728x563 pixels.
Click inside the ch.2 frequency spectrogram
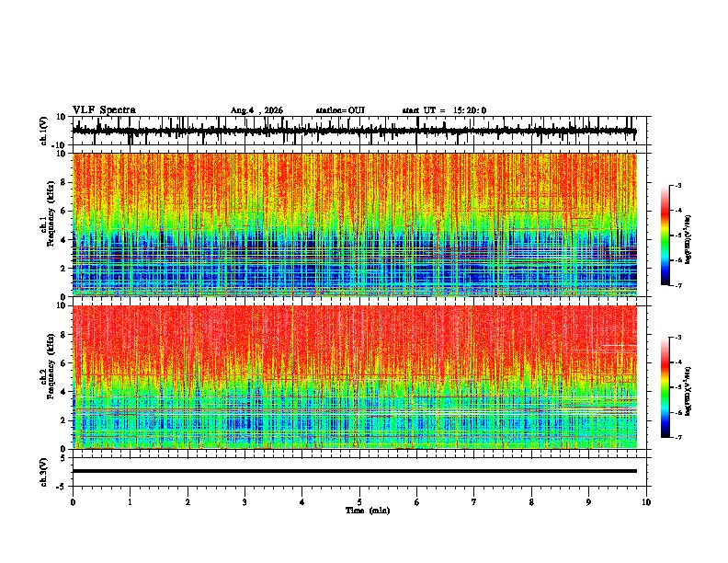pyautogui.click(x=355, y=377)
